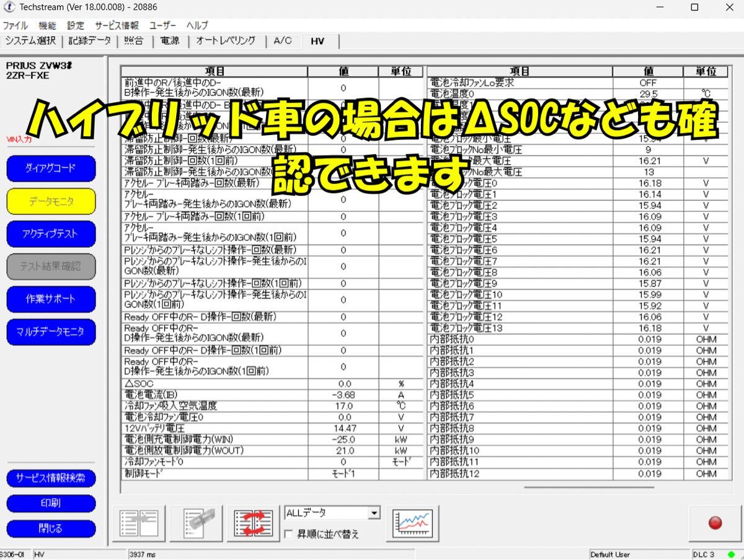Open the ALLデータ dropdown list
Screen dimensions: 744x560
coord(373,512)
